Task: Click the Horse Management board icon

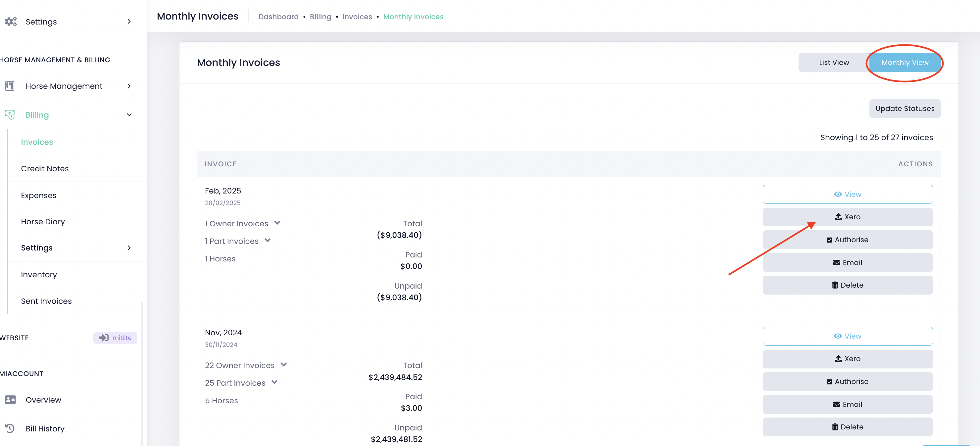Action: pyautogui.click(x=10, y=86)
